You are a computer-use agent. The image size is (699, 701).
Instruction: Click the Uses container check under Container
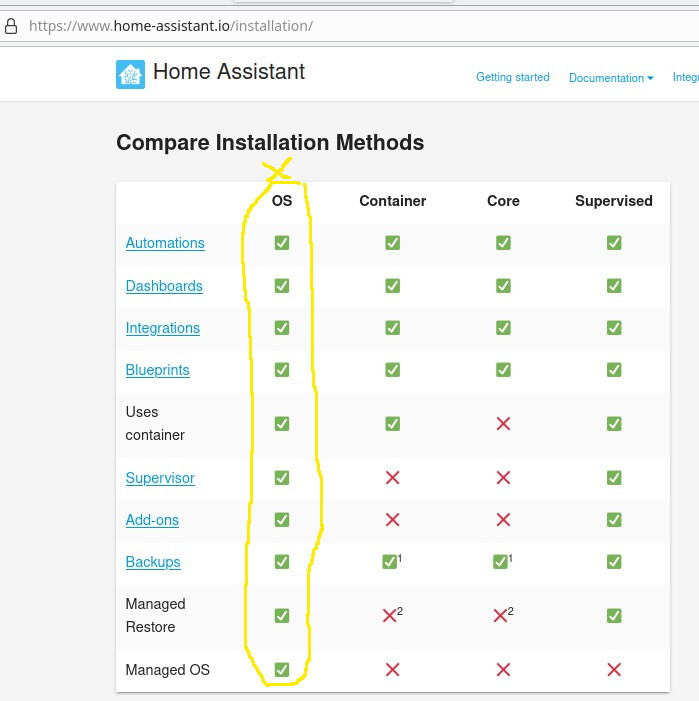(x=392, y=423)
